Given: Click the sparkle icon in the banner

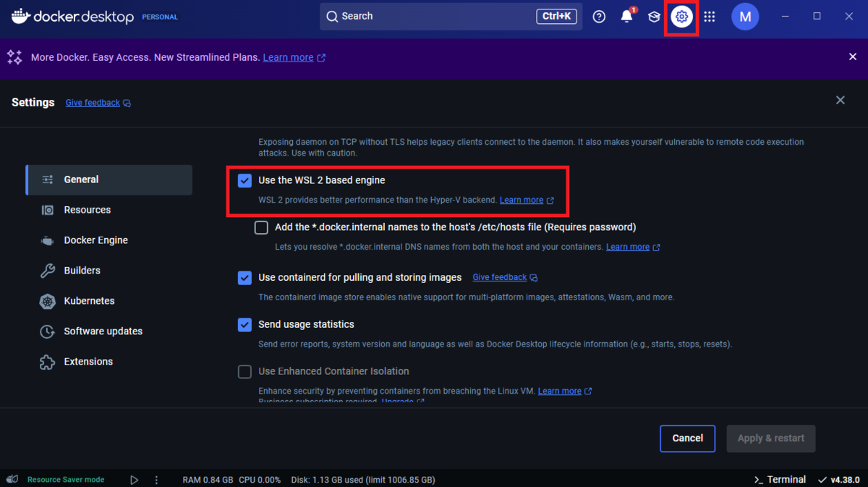Looking at the screenshot, I should click(x=14, y=57).
